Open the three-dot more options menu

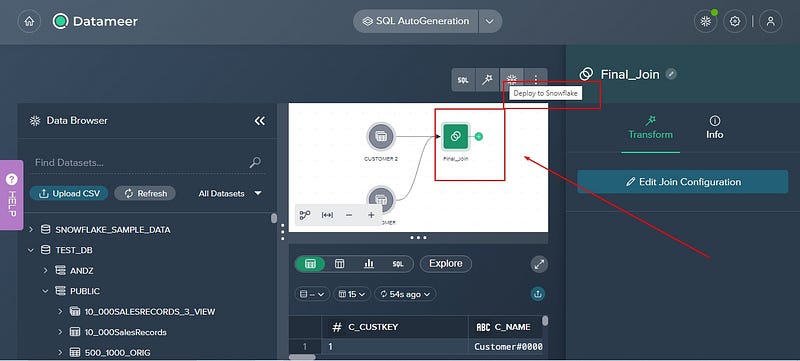[536, 80]
